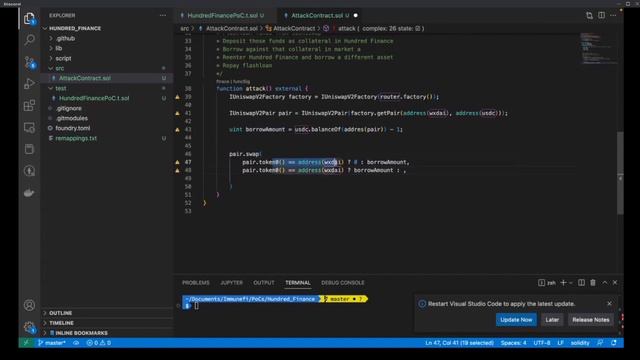The height and width of the screenshot is (360, 640).
Task: Kill terminal with trash icon
Action: (x=593, y=282)
